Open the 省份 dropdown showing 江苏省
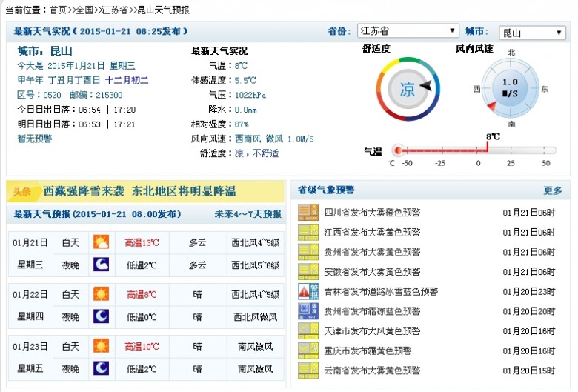Viewport: 578px width, 392px height. coord(408,30)
